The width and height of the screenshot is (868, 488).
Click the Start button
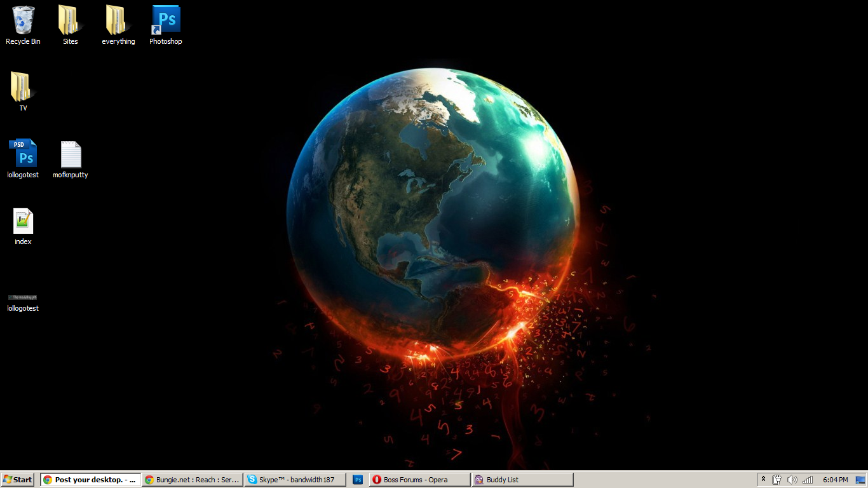[x=18, y=480]
